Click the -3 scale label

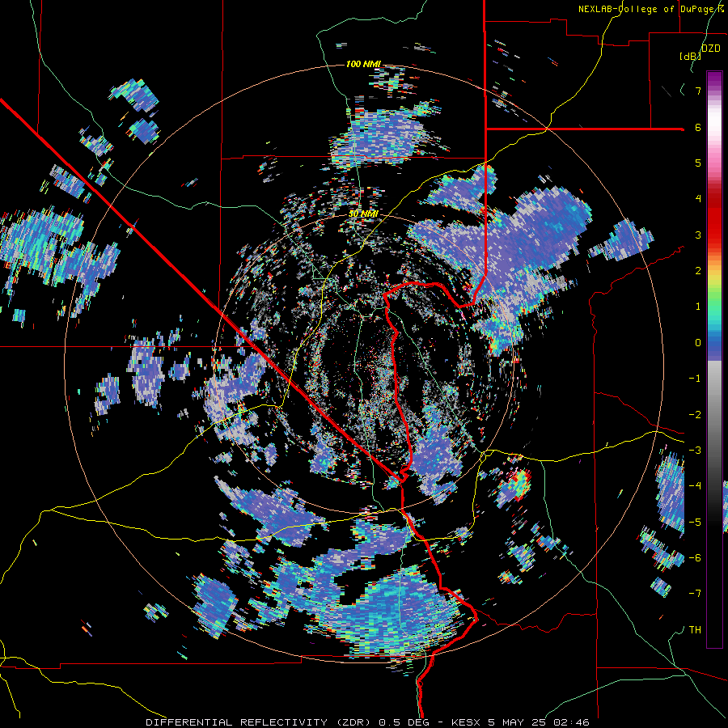695,450
